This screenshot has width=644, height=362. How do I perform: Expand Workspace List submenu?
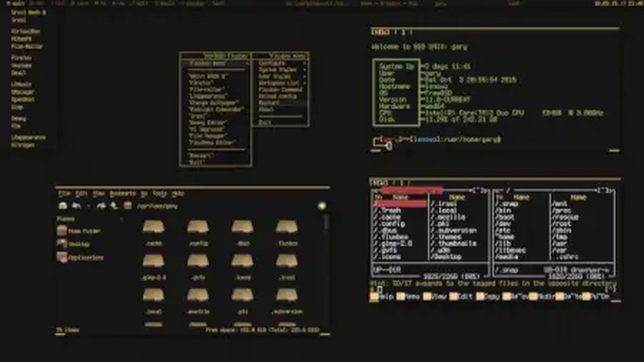pyautogui.click(x=280, y=83)
